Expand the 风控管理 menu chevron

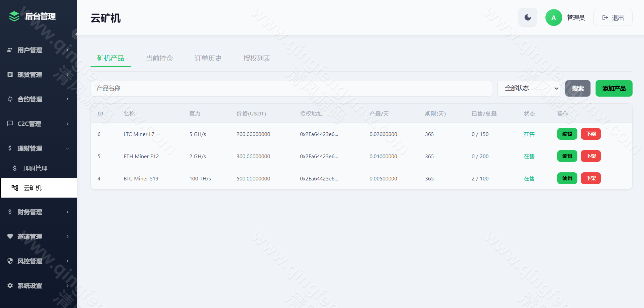(68, 261)
